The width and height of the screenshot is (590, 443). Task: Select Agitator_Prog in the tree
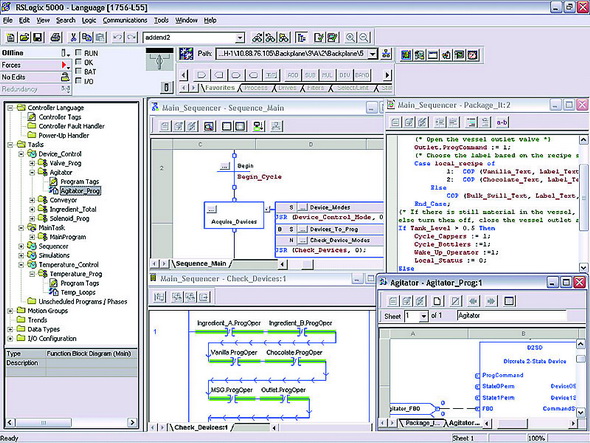click(x=80, y=191)
